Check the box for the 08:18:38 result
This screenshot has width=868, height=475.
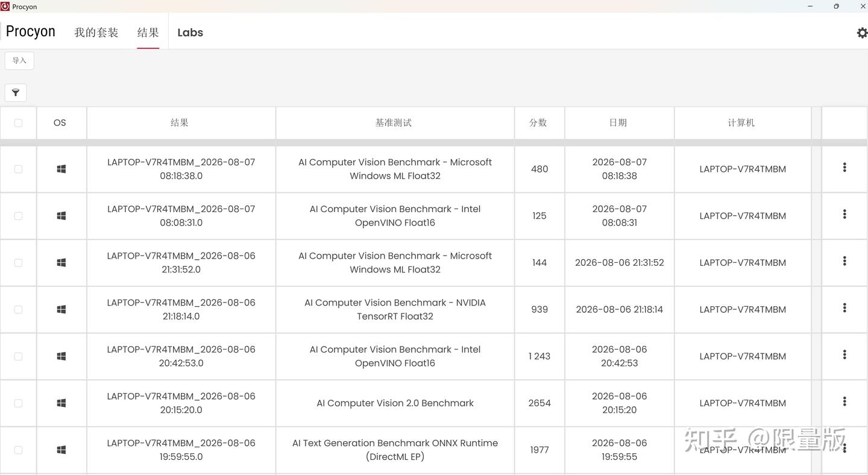(x=18, y=169)
